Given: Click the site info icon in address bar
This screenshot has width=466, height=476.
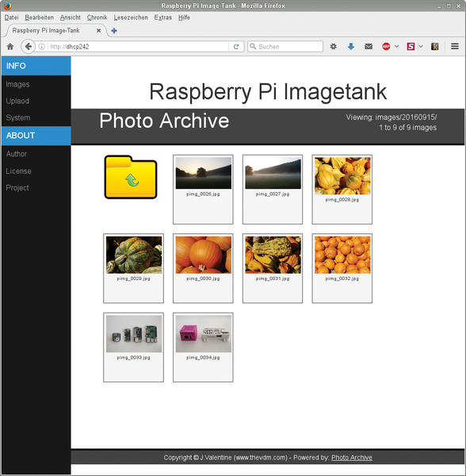Looking at the screenshot, I should (x=41, y=47).
